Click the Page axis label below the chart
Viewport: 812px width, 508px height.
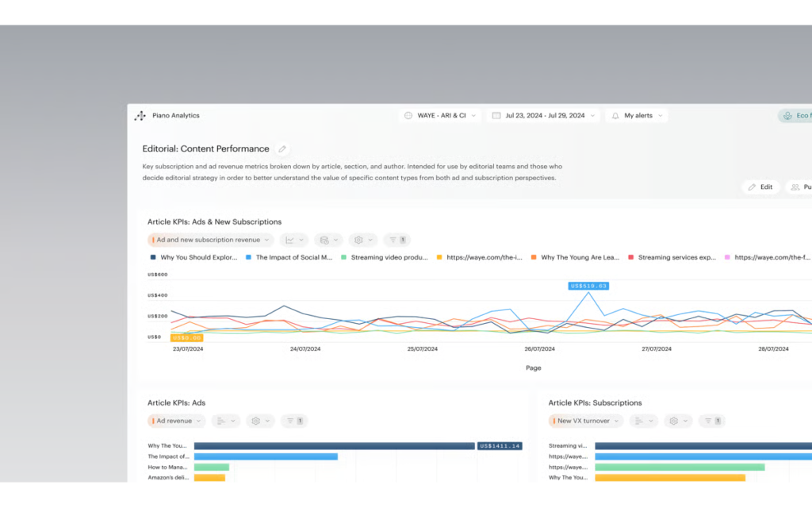534,368
